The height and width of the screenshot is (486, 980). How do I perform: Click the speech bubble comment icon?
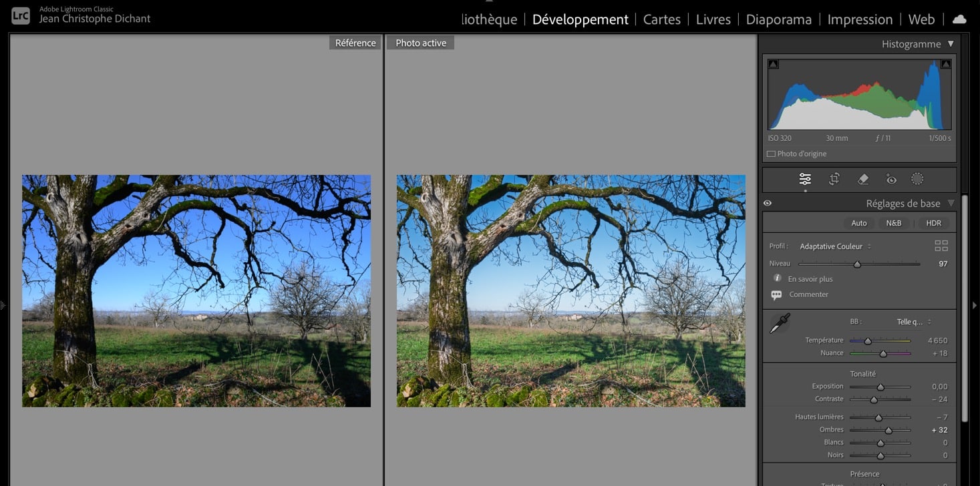(776, 294)
